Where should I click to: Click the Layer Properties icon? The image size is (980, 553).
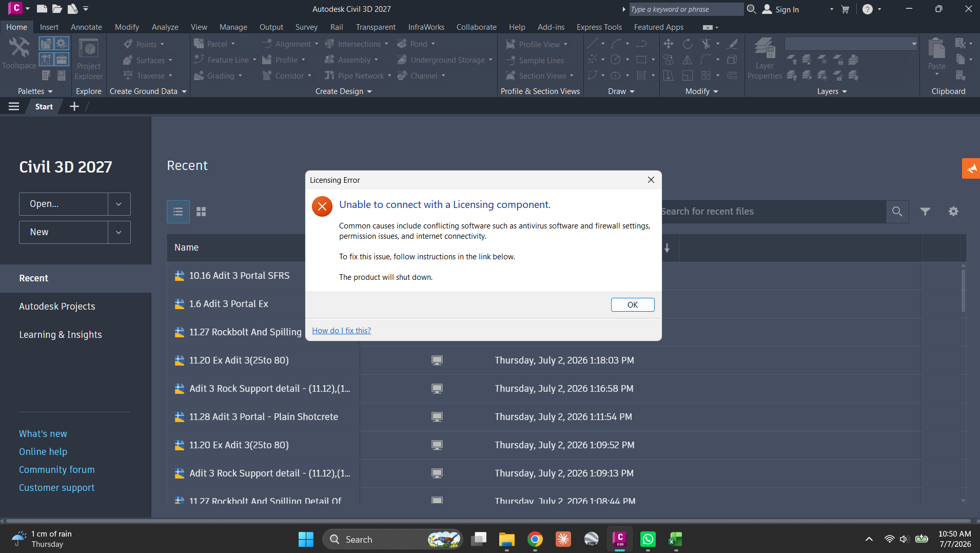pos(765,59)
